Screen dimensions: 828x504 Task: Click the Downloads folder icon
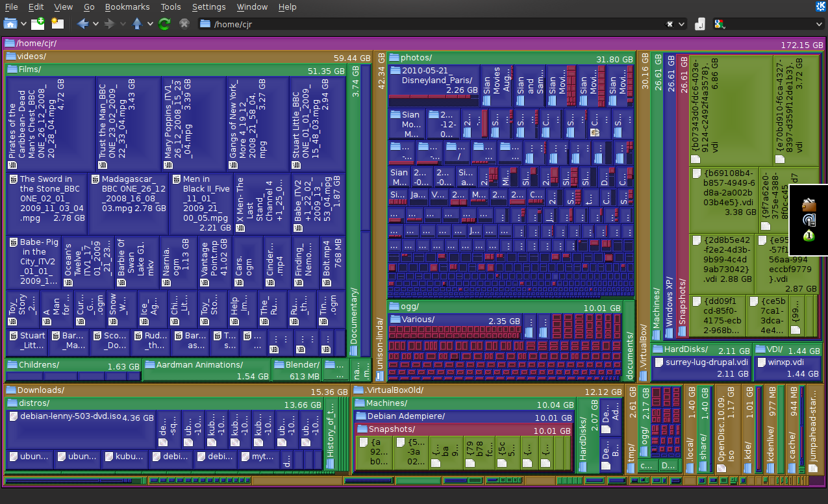tap(11, 390)
